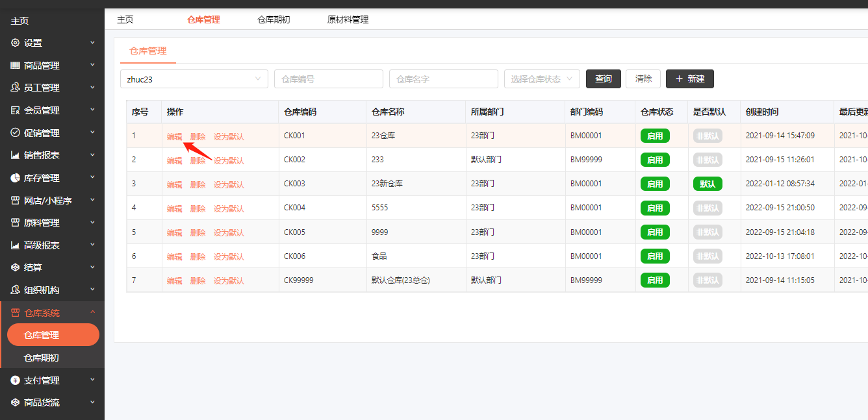Click the 销售报表 chart icon

(x=16, y=155)
